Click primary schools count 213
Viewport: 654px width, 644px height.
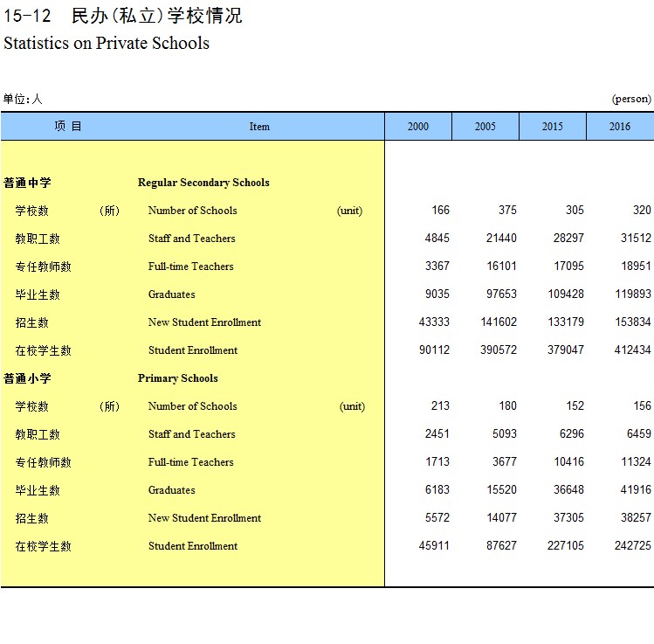pos(440,405)
